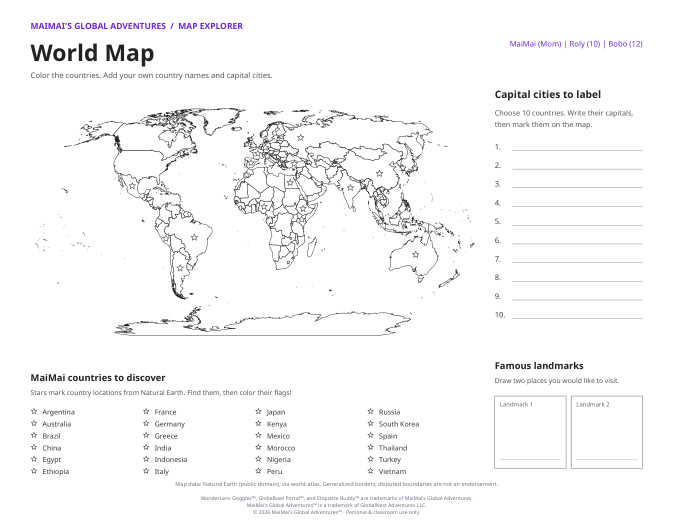The height and width of the screenshot is (521, 674).
Task: Select the star marker on Argentina on the map
Action: click(180, 268)
